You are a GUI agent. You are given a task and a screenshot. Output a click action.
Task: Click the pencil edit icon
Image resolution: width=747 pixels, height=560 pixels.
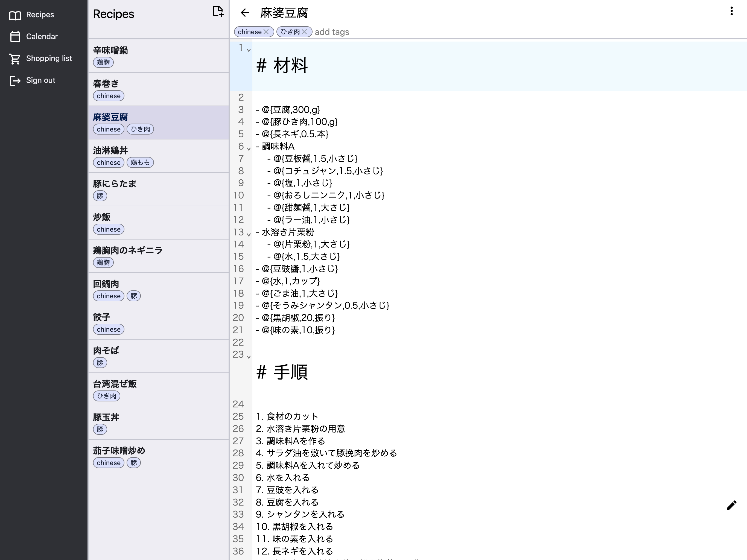[x=731, y=505]
